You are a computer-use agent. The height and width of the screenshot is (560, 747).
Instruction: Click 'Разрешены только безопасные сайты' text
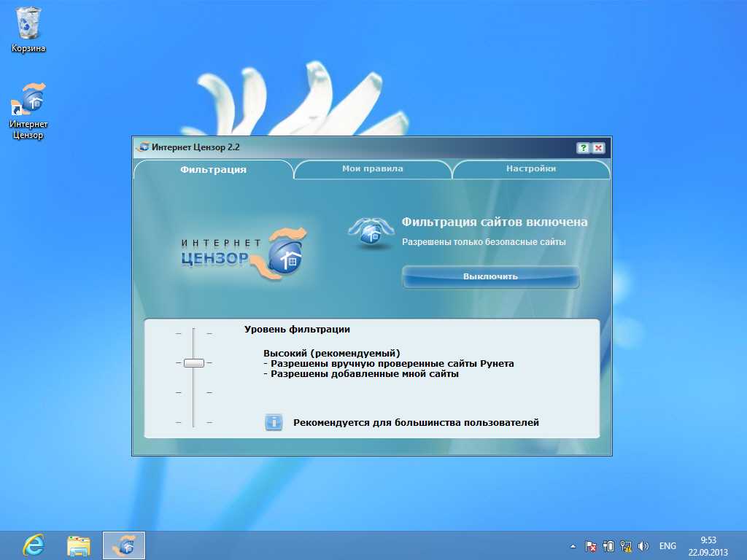tap(484, 242)
